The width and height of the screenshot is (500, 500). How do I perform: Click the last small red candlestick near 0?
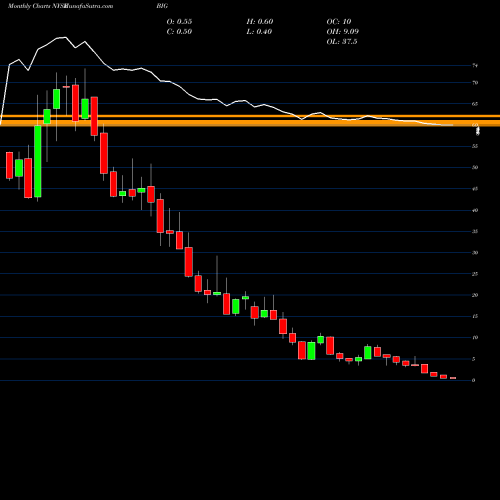(453, 378)
